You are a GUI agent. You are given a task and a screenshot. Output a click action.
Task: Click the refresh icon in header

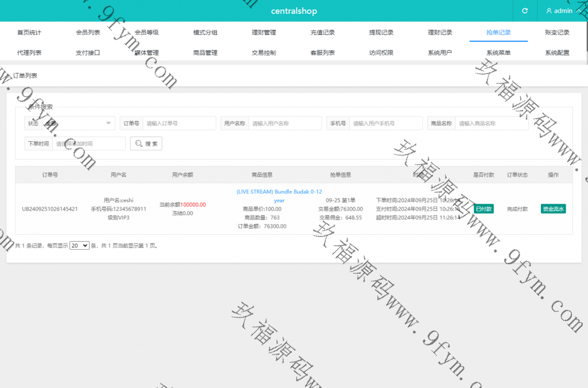point(524,11)
